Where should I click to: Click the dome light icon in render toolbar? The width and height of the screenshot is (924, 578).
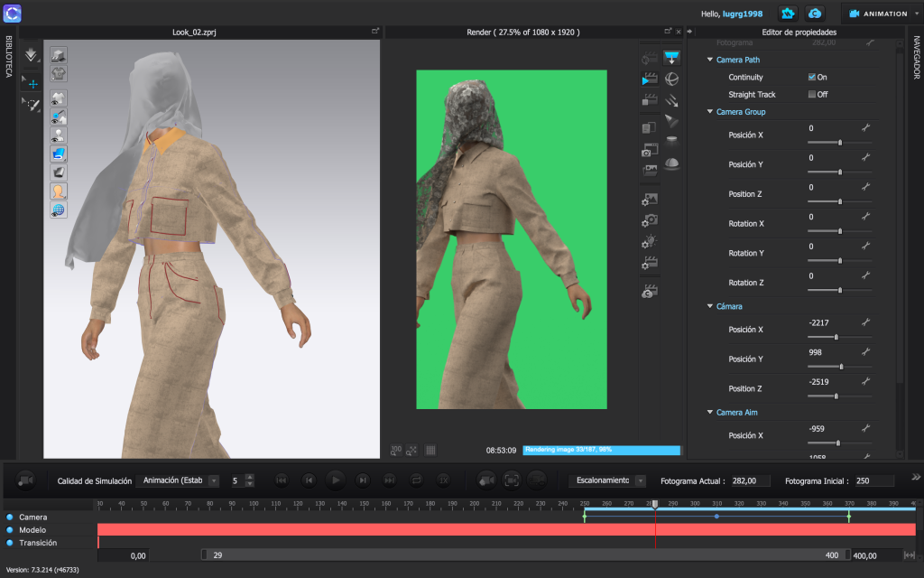(x=672, y=163)
